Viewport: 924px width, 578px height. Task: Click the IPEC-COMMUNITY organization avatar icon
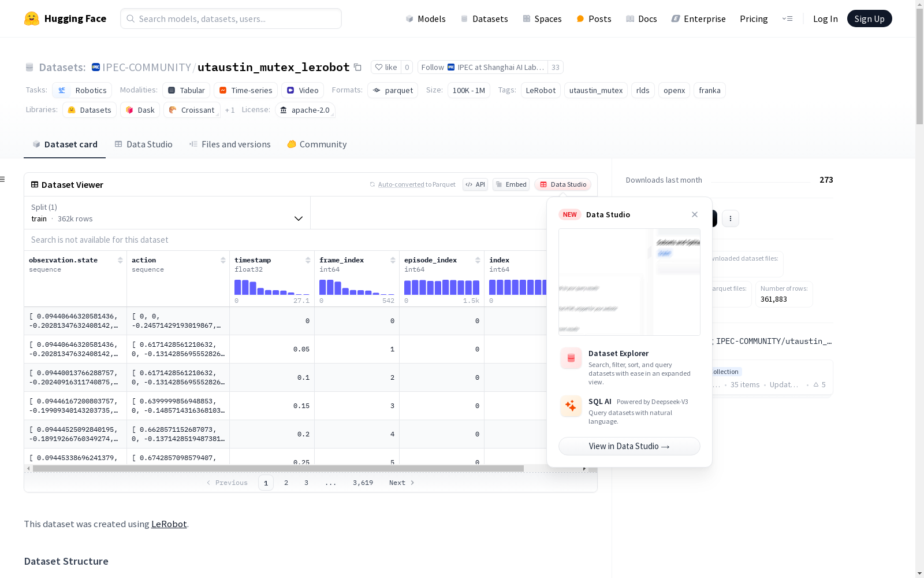click(x=96, y=67)
